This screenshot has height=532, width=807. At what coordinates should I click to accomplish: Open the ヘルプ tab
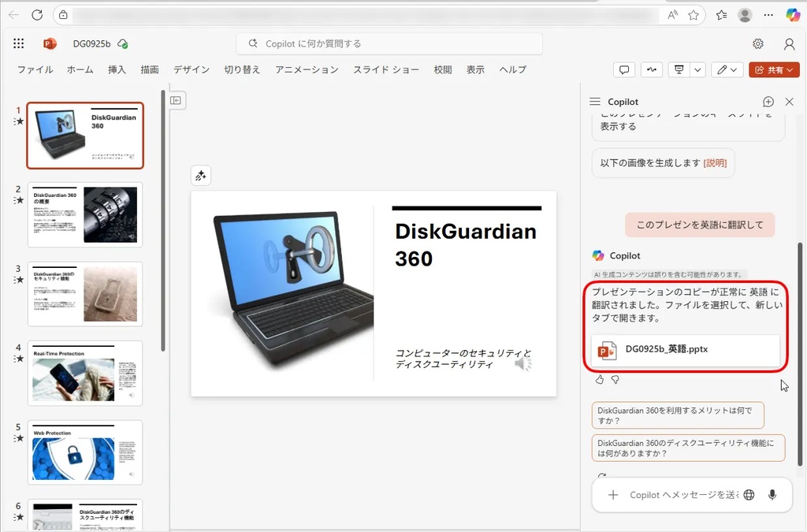[x=512, y=69]
